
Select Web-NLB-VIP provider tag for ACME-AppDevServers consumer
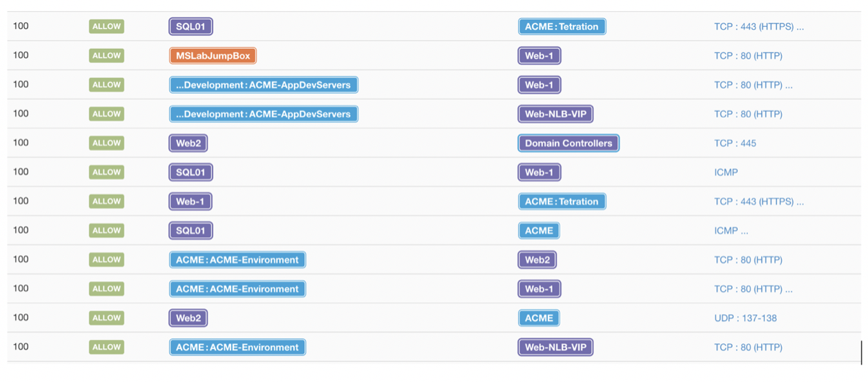pos(555,114)
